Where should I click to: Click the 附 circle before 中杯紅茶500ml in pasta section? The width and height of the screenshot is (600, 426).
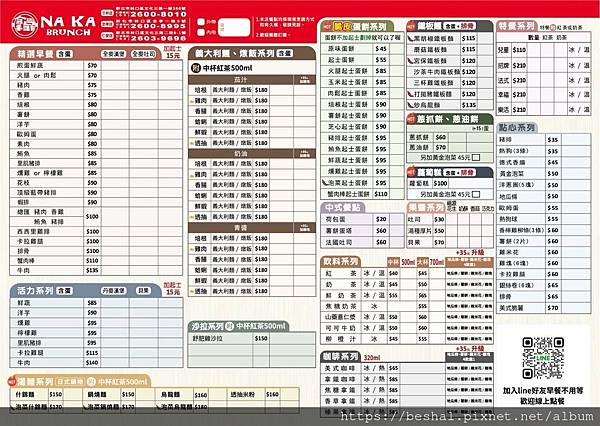[x=196, y=68]
